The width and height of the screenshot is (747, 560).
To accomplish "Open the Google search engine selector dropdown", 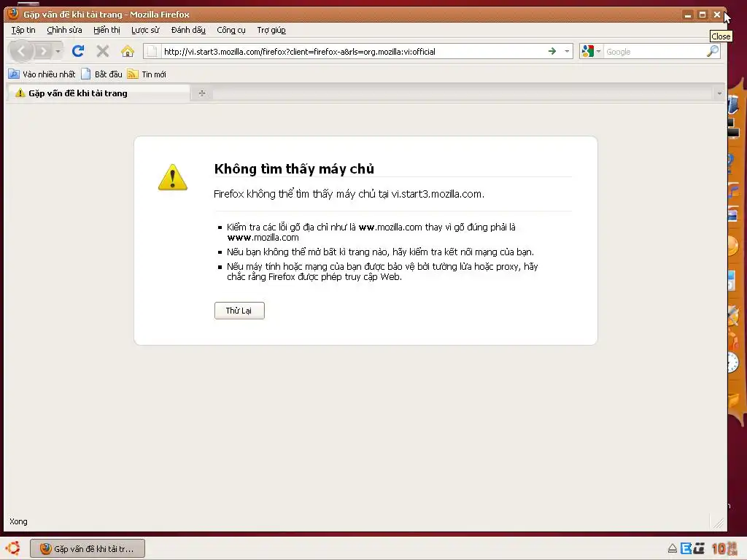I will pos(592,51).
